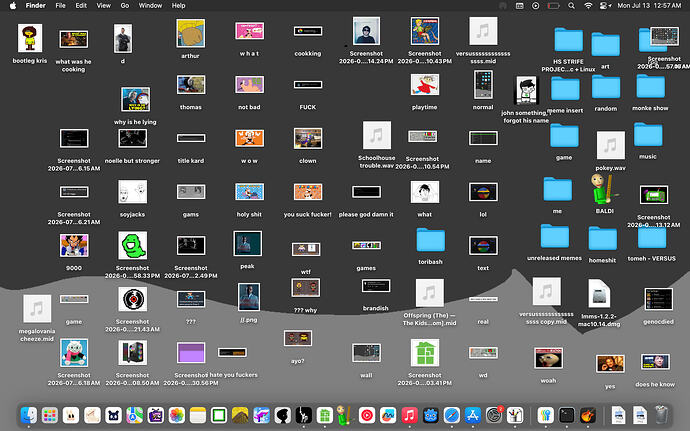Viewport: 690px width, 431px height.
Task: Select 'Schoolhouse trouble.wav' audio file
Action: [x=377, y=135]
